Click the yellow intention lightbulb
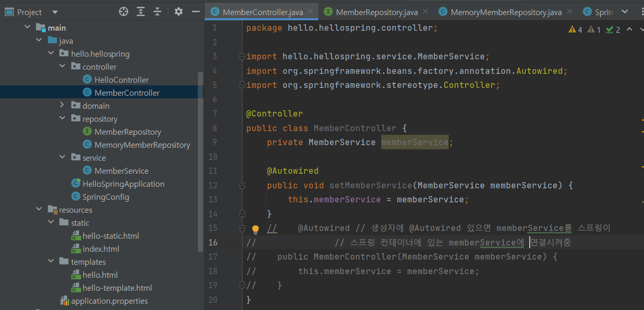 tap(256, 229)
